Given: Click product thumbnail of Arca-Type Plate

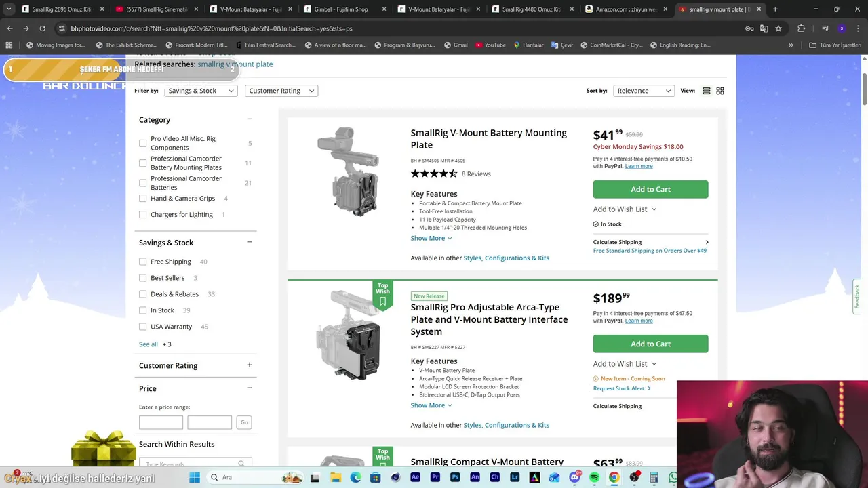Looking at the screenshot, I should 348,335.
